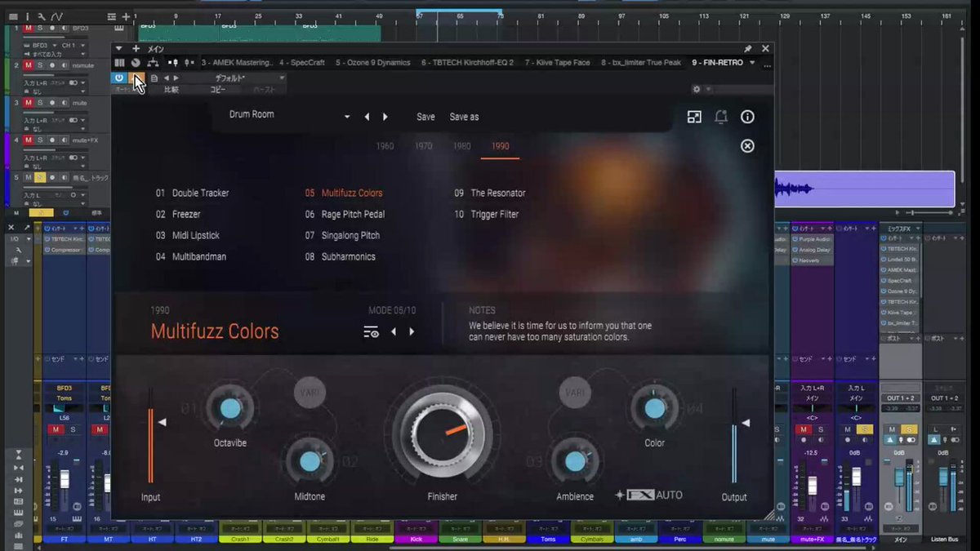Switch to the 8 - bx_limiter True Peak tab
The height and width of the screenshot is (551, 980).
tap(641, 62)
